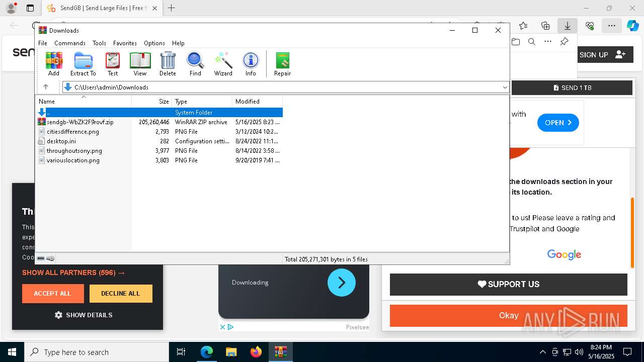Click the blue arrow button on Downloading ad
The image size is (644, 362).
342,283
